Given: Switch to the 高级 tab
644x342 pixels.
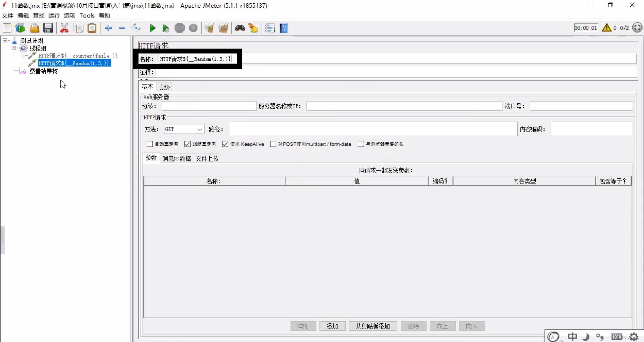Looking at the screenshot, I should [x=164, y=87].
